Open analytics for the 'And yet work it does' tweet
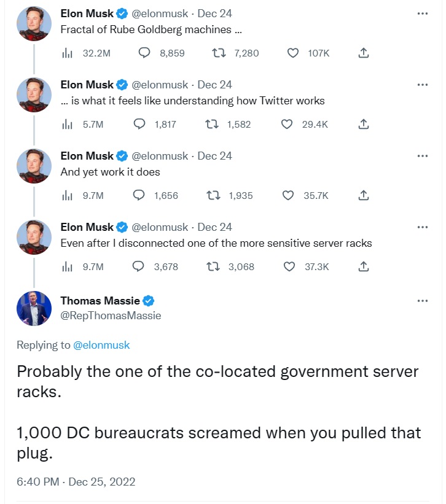Viewport: 446px width, 504px height. click(x=66, y=195)
